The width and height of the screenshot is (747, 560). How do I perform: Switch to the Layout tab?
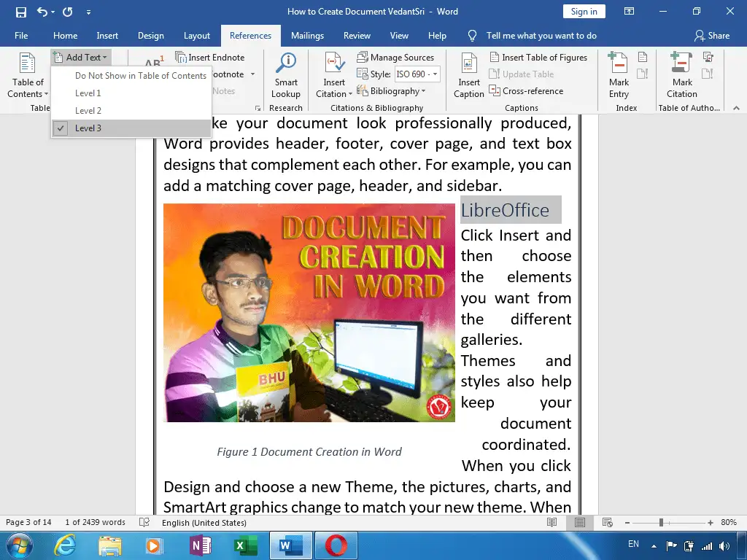(x=197, y=36)
